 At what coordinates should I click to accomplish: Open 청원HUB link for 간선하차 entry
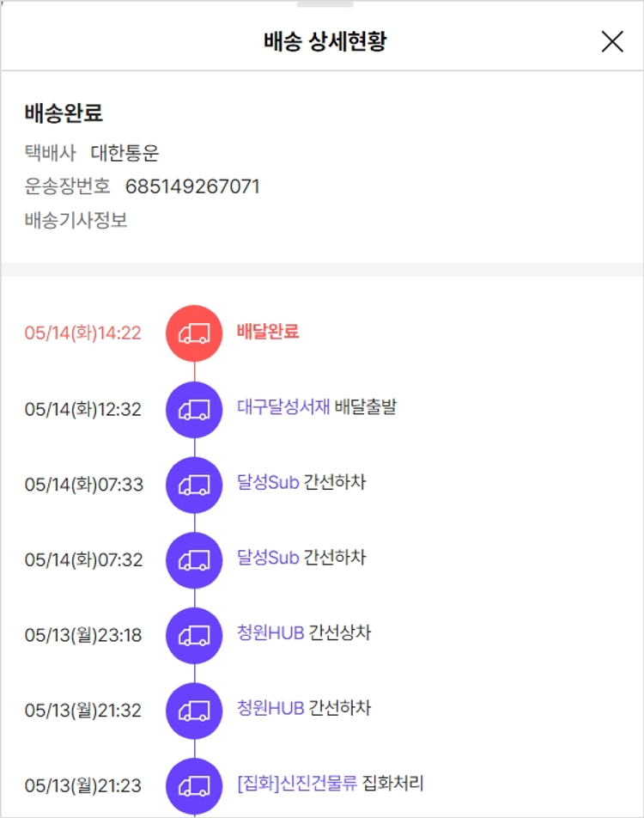pos(270,709)
